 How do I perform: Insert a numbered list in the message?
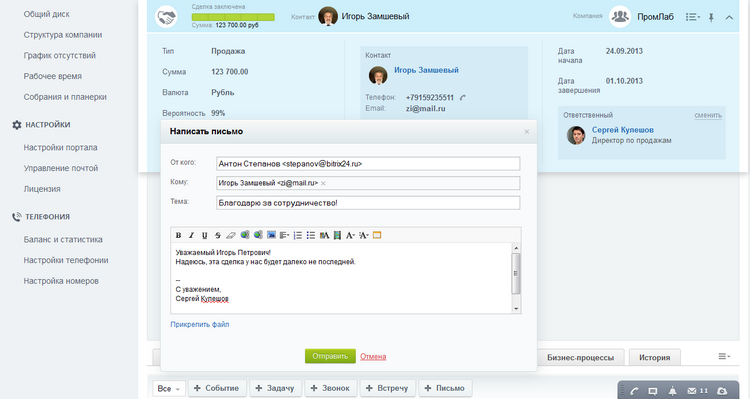pyautogui.click(x=298, y=235)
